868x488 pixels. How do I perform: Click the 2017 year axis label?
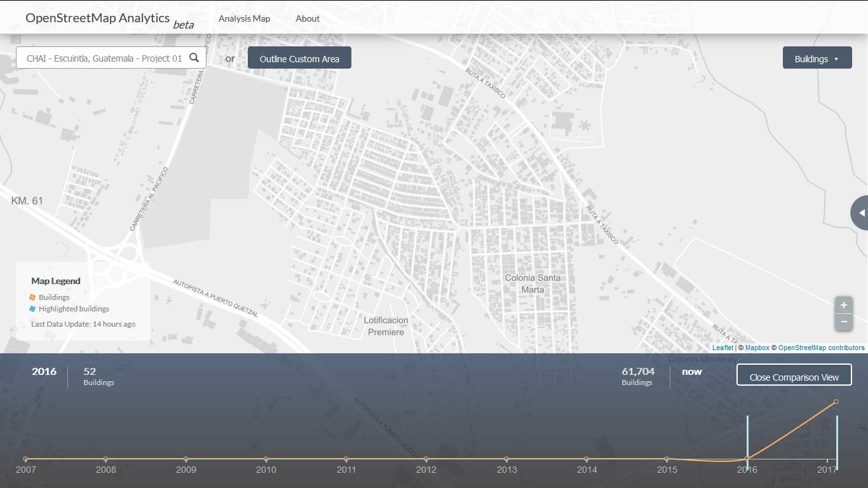pyautogui.click(x=827, y=470)
